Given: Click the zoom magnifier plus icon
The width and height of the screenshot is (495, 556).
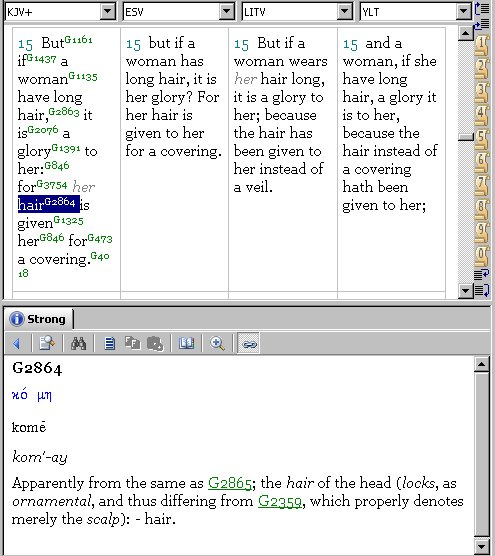Looking at the screenshot, I should pyautogui.click(x=217, y=343).
